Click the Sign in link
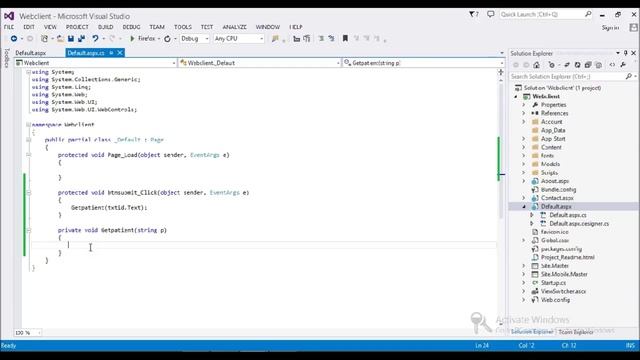 (610, 28)
